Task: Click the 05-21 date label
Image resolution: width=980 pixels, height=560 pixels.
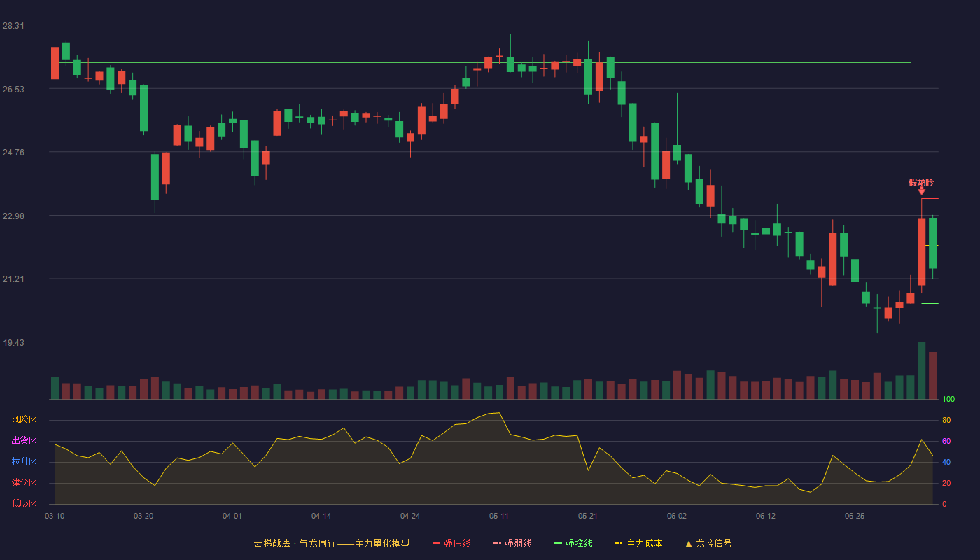Action: [588, 516]
